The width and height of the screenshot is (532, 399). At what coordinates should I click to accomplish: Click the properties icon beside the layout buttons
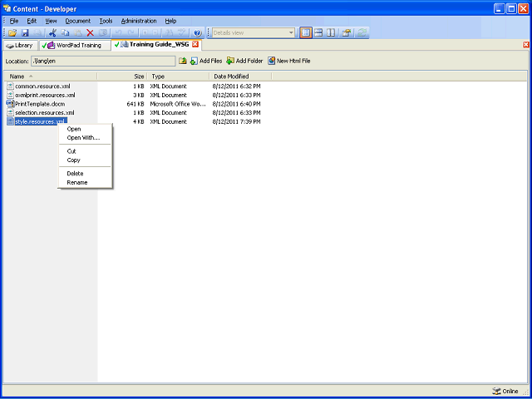click(x=346, y=33)
